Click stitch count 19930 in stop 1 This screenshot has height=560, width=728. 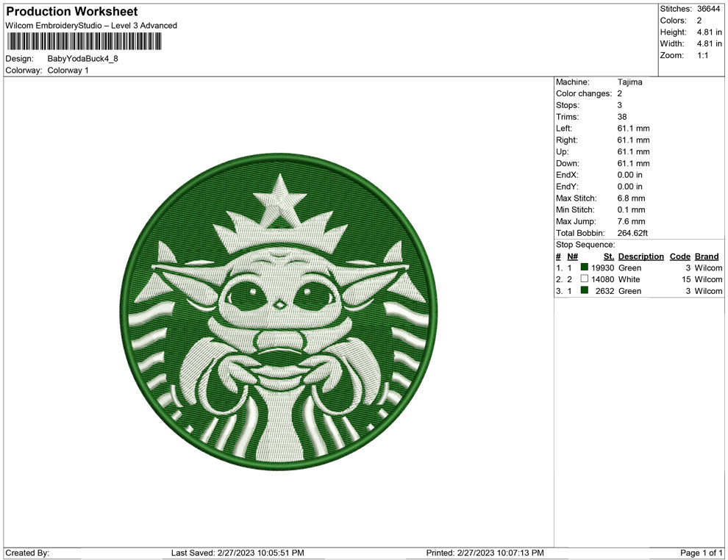pyautogui.click(x=602, y=268)
